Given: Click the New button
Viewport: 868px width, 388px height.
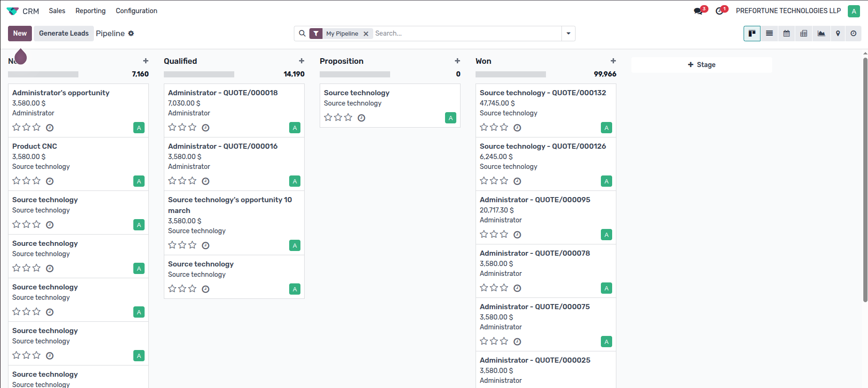Looking at the screenshot, I should (x=20, y=33).
